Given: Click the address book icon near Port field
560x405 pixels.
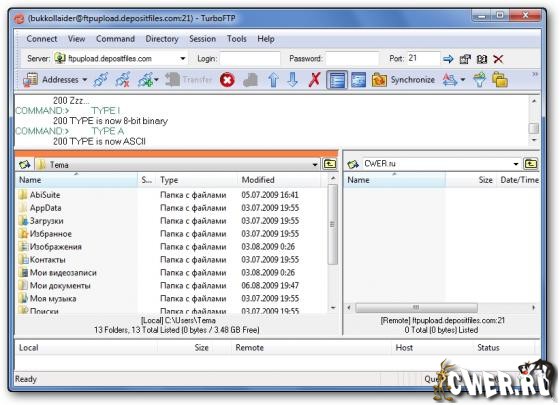Looking at the screenshot, I should point(482,59).
